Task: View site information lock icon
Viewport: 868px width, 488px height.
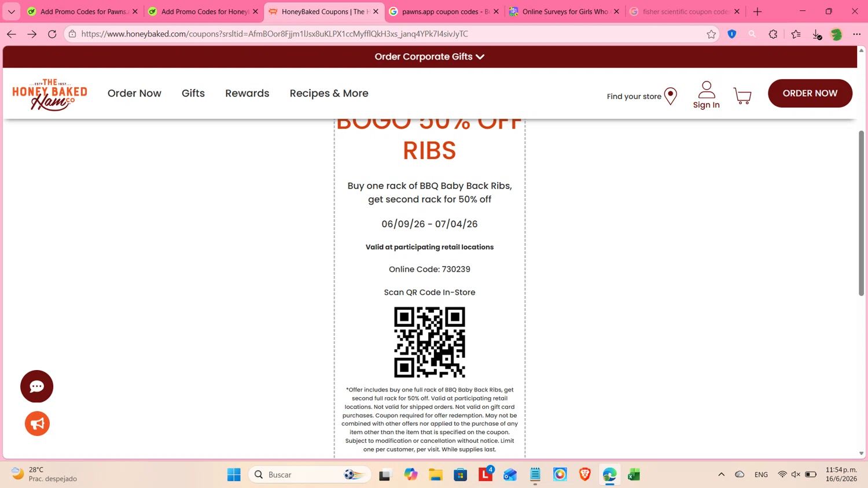Action: 72,34
